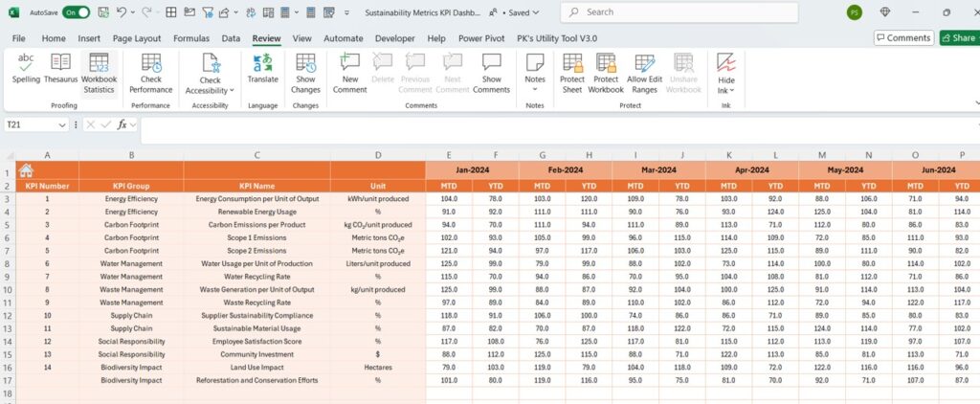Add a New Comment
The height and width of the screenshot is (404, 980).
(x=350, y=73)
